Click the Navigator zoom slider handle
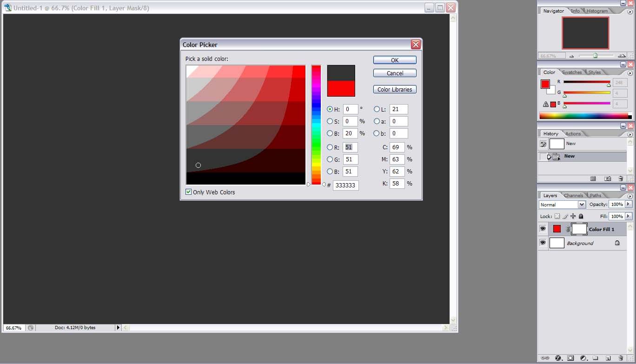 pos(595,56)
